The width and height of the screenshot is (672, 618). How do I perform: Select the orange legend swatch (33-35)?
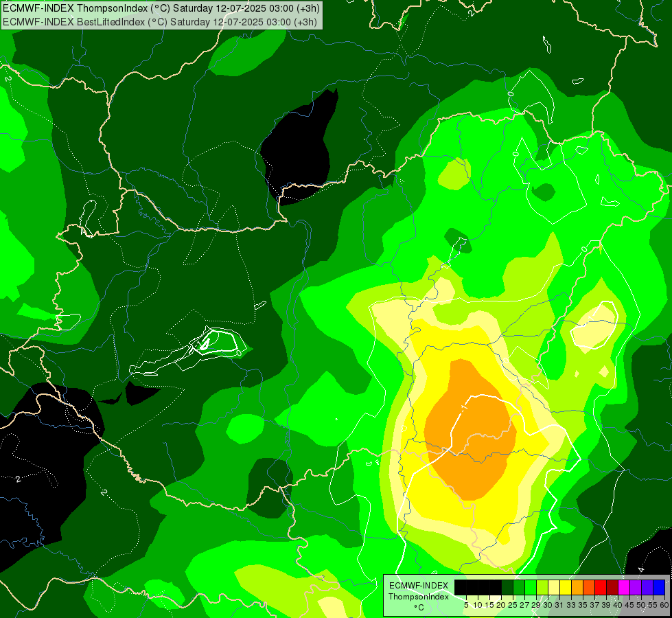pyautogui.click(x=577, y=587)
